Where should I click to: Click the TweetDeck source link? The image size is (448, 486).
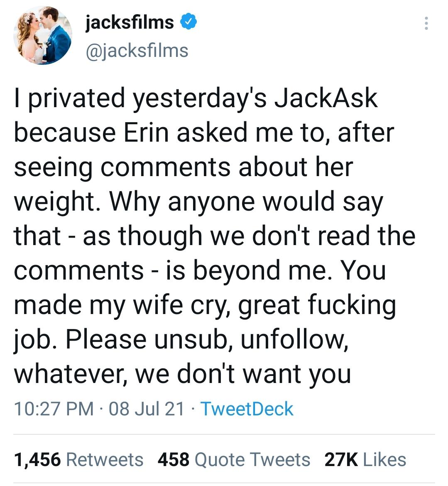pos(247,409)
